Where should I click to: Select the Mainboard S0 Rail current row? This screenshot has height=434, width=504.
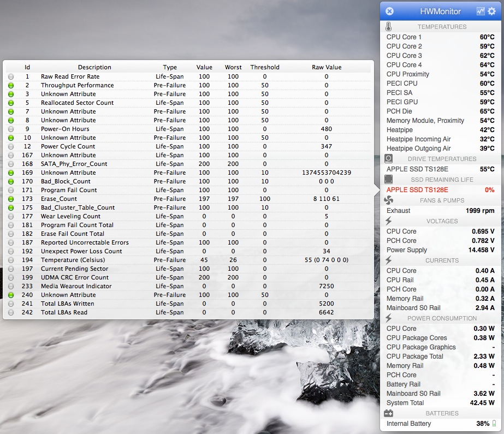tap(440, 308)
